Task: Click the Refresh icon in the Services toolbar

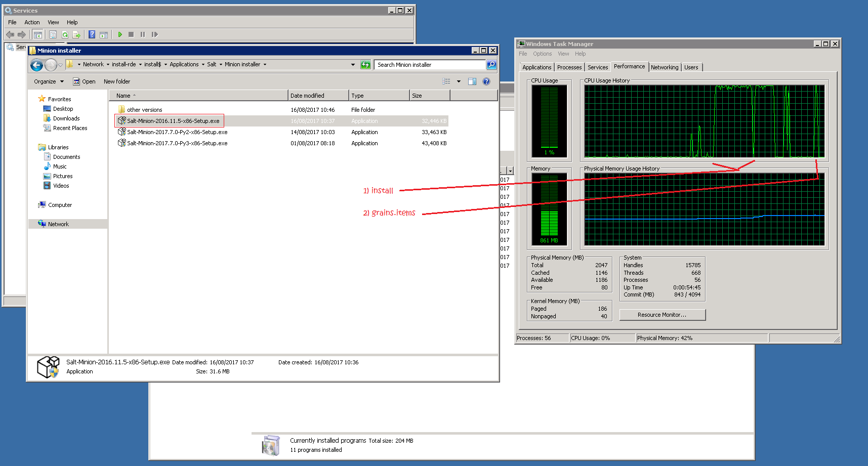Action: [x=65, y=34]
